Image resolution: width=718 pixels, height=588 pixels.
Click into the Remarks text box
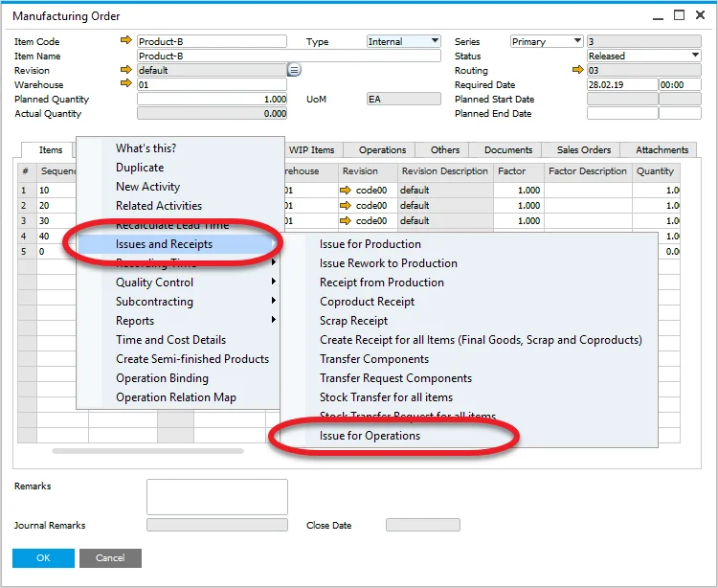point(216,497)
